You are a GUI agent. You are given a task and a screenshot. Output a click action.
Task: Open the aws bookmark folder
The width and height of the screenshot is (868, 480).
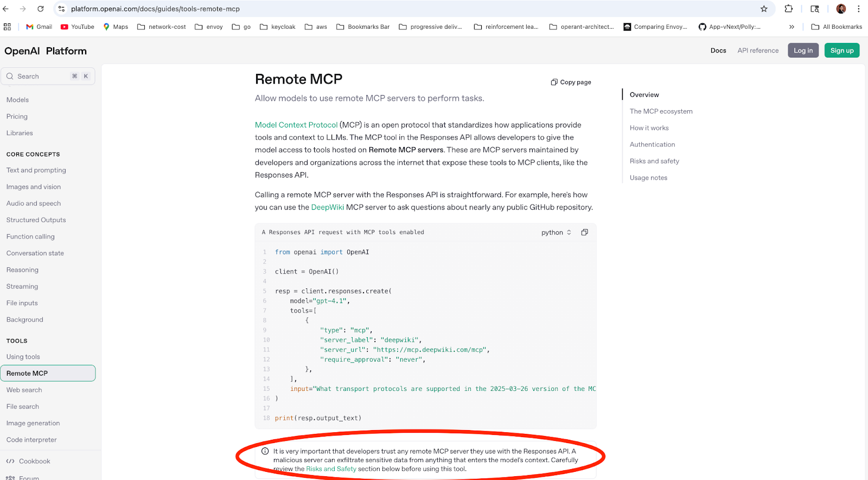pos(316,27)
